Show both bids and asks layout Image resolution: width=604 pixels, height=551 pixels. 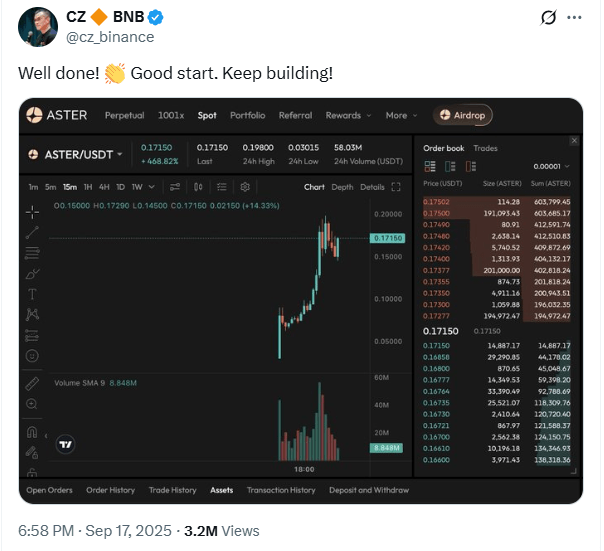point(428,166)
